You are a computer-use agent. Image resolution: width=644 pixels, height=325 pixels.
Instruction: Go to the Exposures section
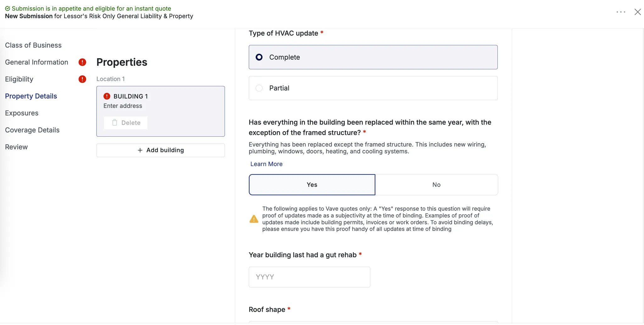pos(22,113)
